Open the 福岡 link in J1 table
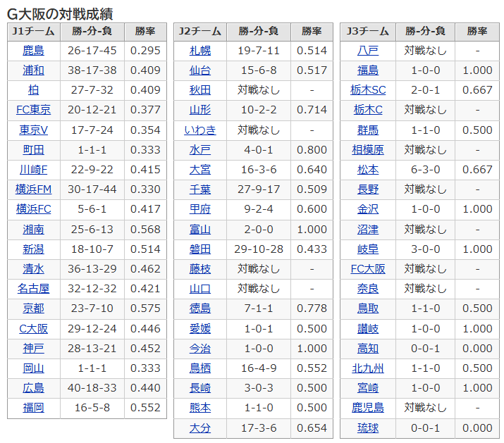The image size is (504, 443). click(33, 408)
